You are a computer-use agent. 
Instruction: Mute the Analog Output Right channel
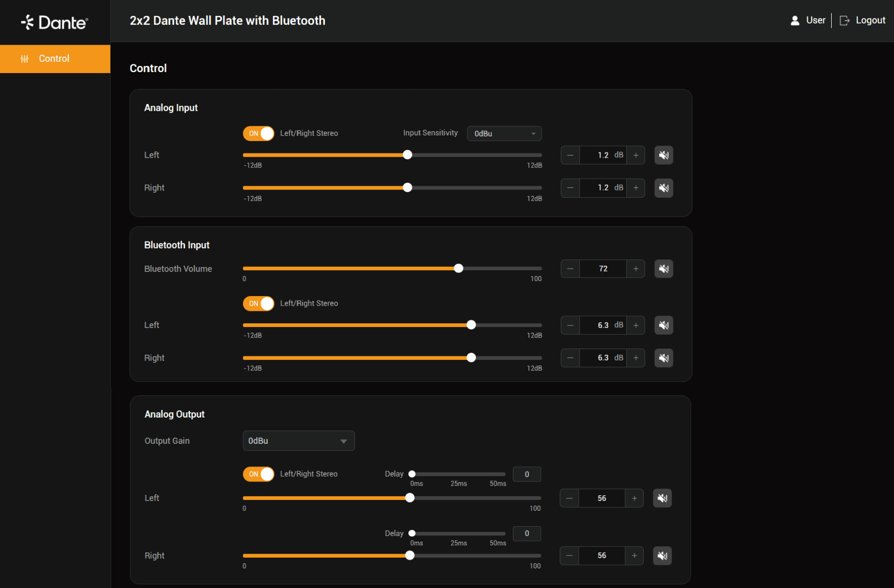(662, 556)
